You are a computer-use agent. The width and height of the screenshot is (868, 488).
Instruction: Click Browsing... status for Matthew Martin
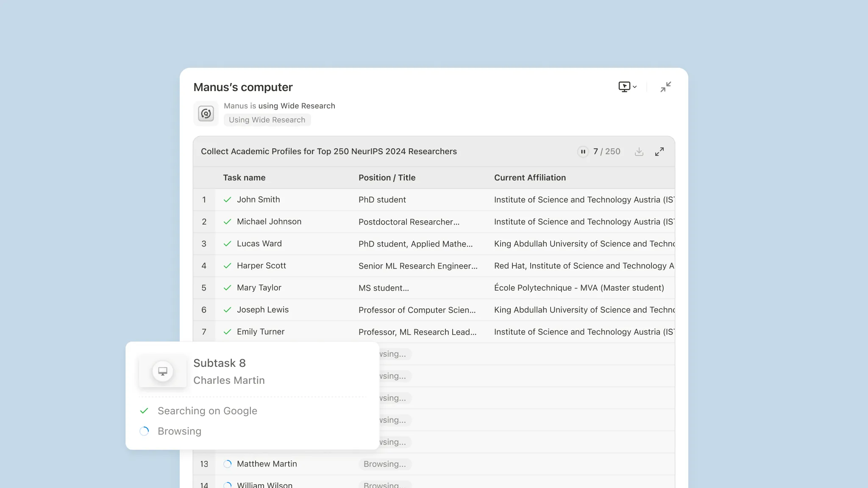click(x=385, y=464)
